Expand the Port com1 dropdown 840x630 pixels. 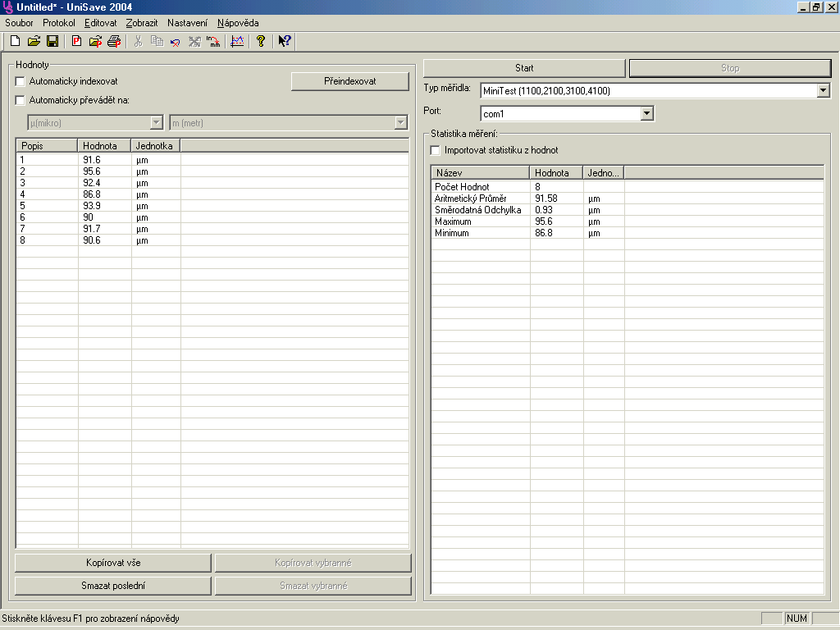click(646, 113)
